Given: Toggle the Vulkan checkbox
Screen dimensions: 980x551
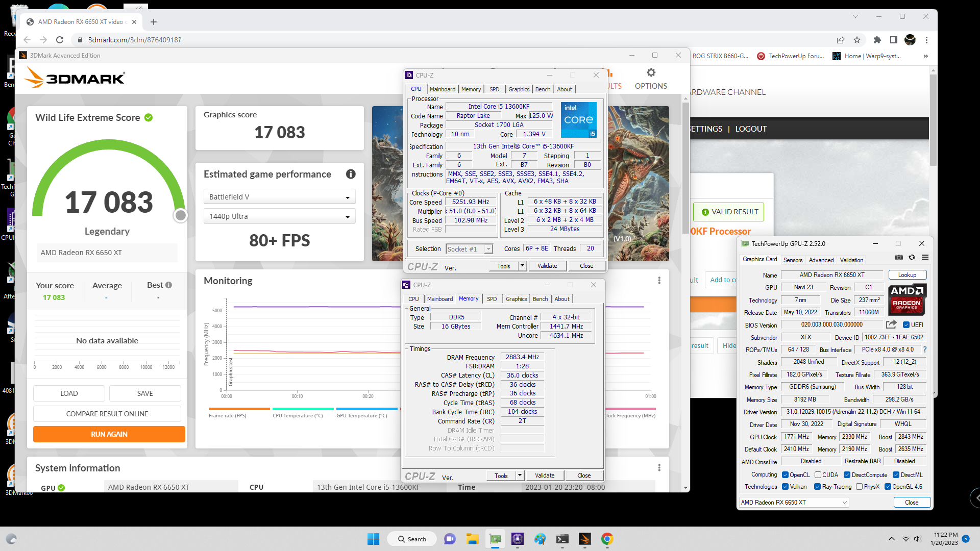Looking at the screenshot, I should pyautogui.click(x=786, y=487).
